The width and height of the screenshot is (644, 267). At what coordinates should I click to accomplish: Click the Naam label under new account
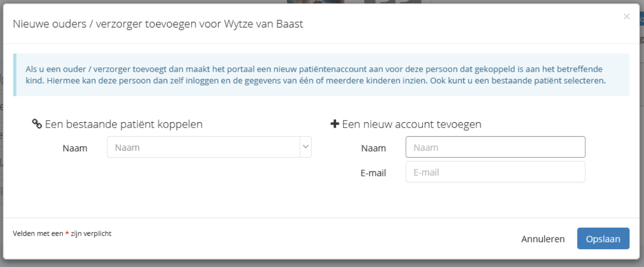373,148
